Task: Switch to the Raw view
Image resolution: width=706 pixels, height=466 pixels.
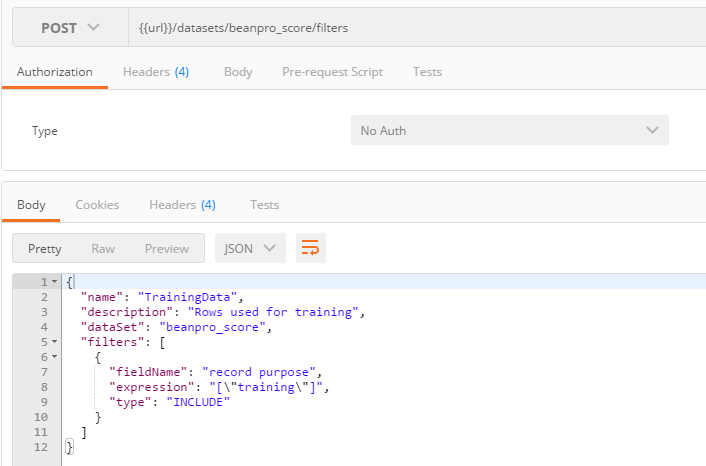Action: pyautogui.click(x=103, y=249)
